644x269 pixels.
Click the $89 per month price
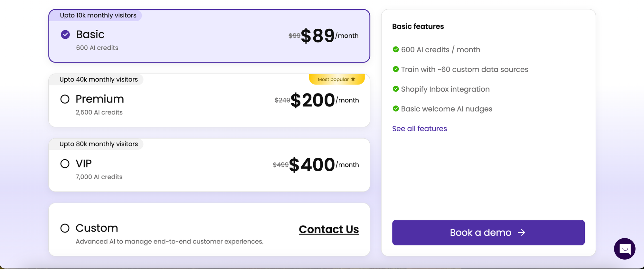(x=318, y=35)
